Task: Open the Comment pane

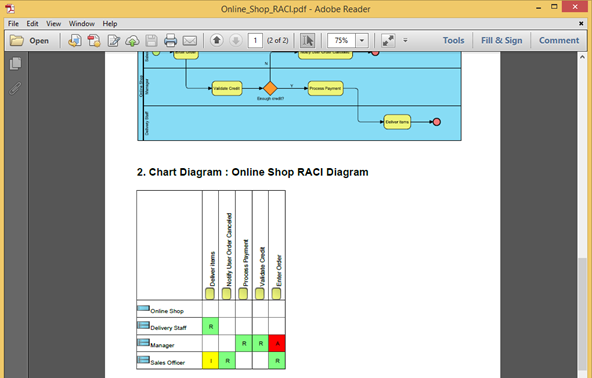Action: point(559,40)
